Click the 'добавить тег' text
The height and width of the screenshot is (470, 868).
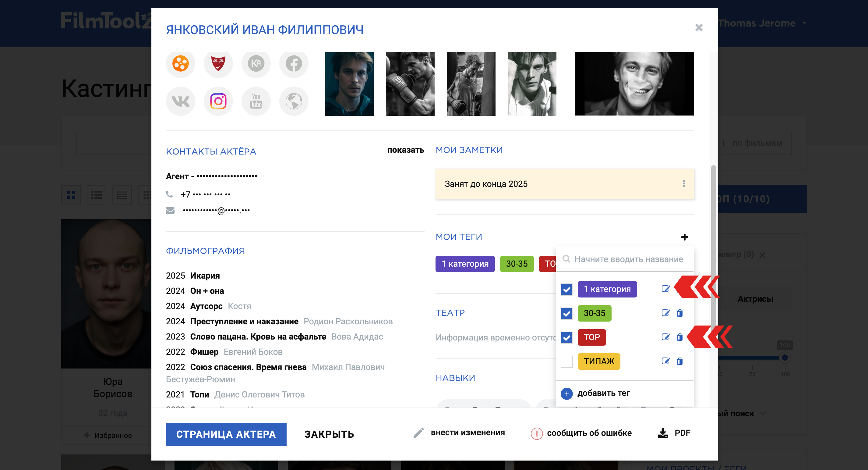(x=603, y=393)
